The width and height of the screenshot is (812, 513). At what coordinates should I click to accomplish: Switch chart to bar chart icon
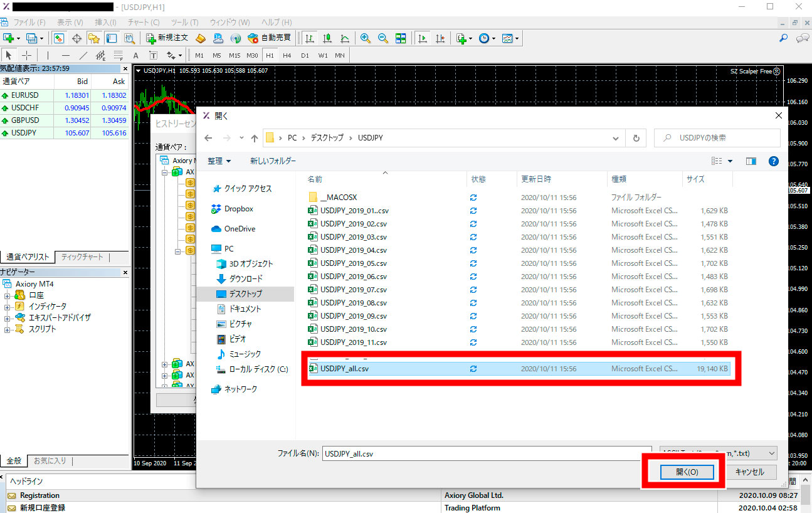point(310,38)
